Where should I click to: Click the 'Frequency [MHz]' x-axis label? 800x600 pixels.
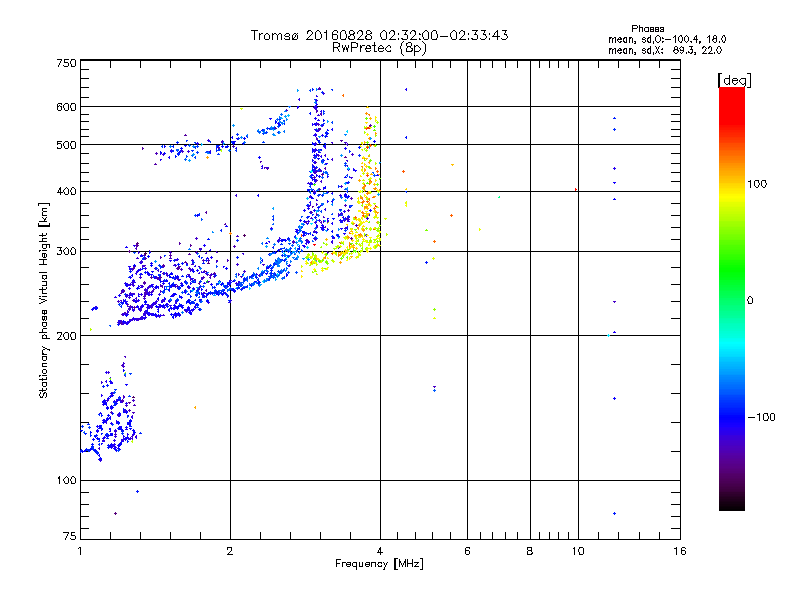click(379, 564)
